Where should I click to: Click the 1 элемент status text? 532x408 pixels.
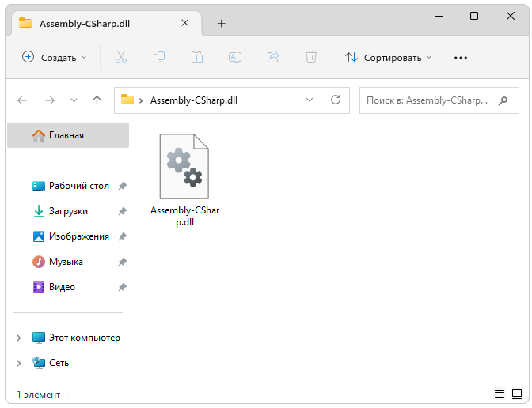tap(39, 395)
